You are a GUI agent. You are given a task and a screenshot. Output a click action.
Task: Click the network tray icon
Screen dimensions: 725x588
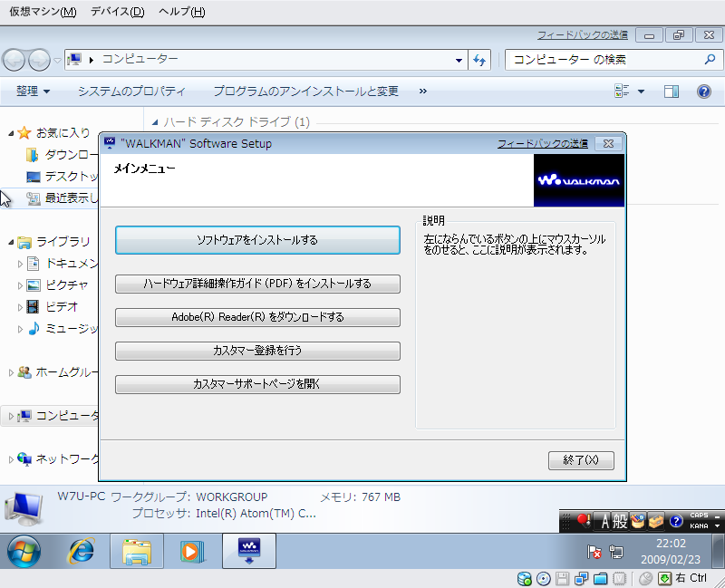click(x=616, y=552)
